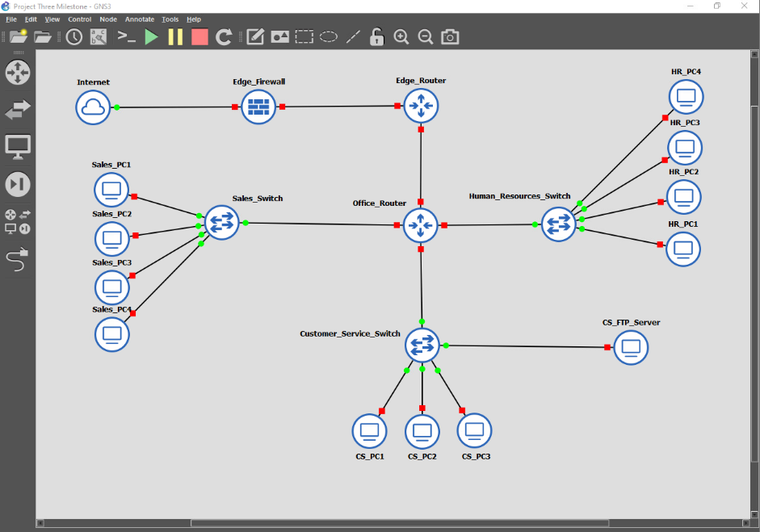Start all nodes with the green play icon

151,36
